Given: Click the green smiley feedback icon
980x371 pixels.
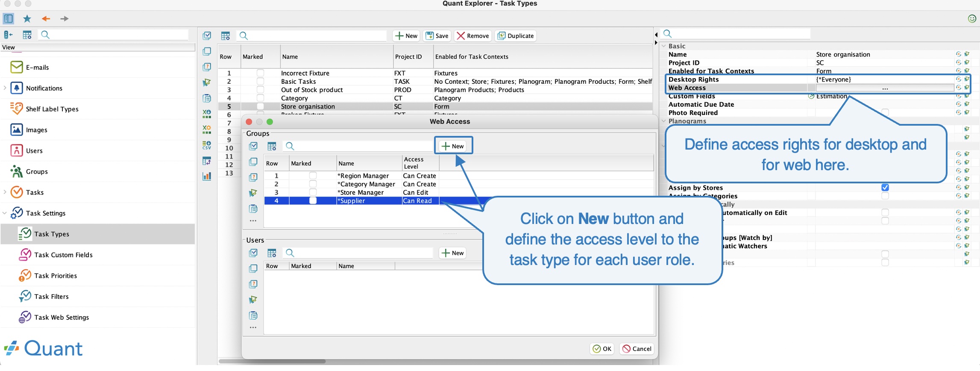Looking at the screenshot, I should pos(972,18).
